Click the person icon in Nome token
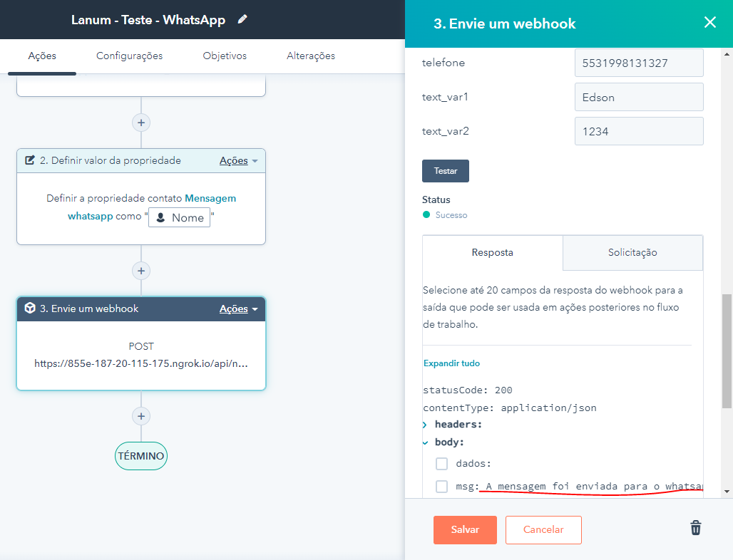Image resolution: width=733 pixels, height=560 pixels. (160, 217)
